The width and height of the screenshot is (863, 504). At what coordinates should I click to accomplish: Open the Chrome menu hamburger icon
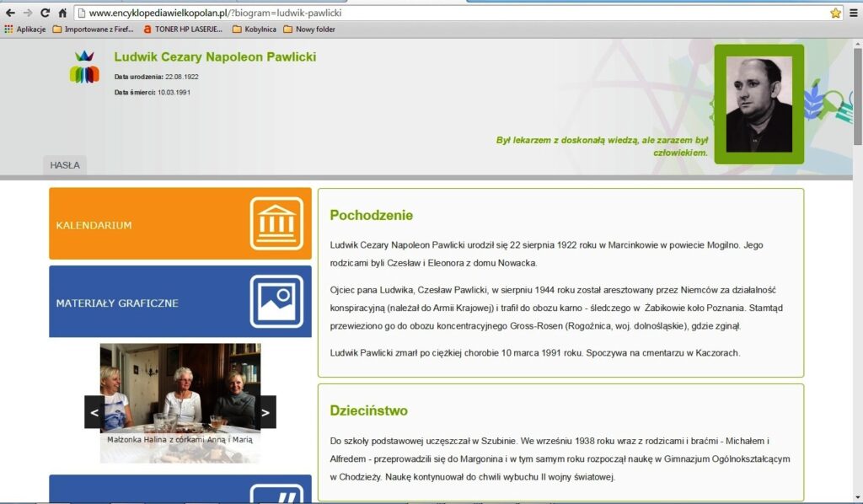(854, 13)
